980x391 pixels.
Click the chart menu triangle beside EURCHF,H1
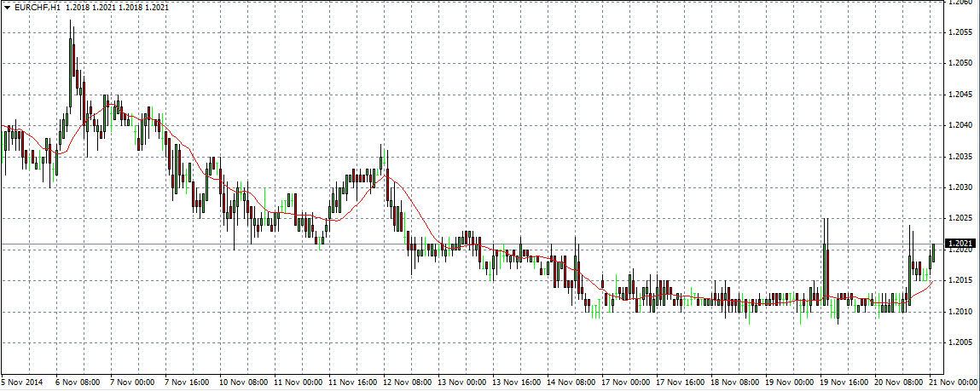pos(7,8)
